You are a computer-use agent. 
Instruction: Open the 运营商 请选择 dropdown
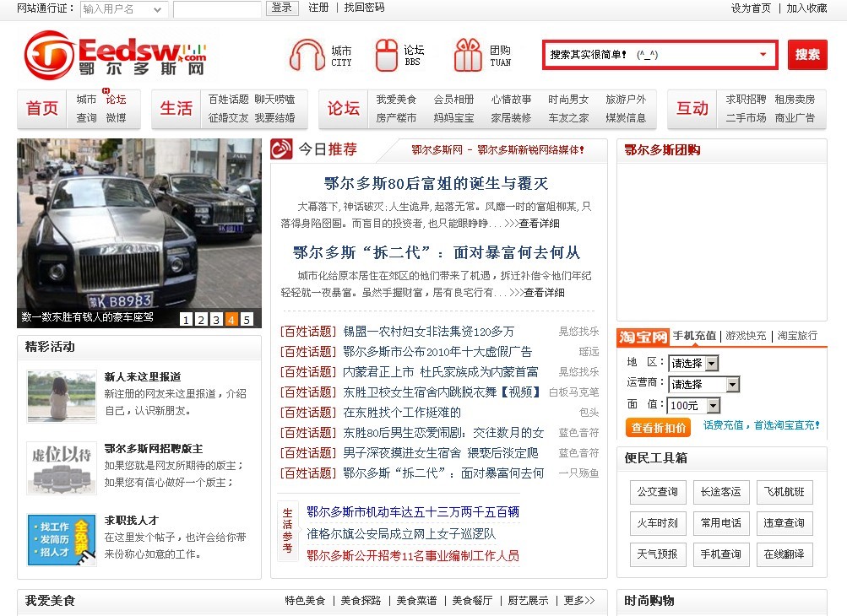[703, 385]
